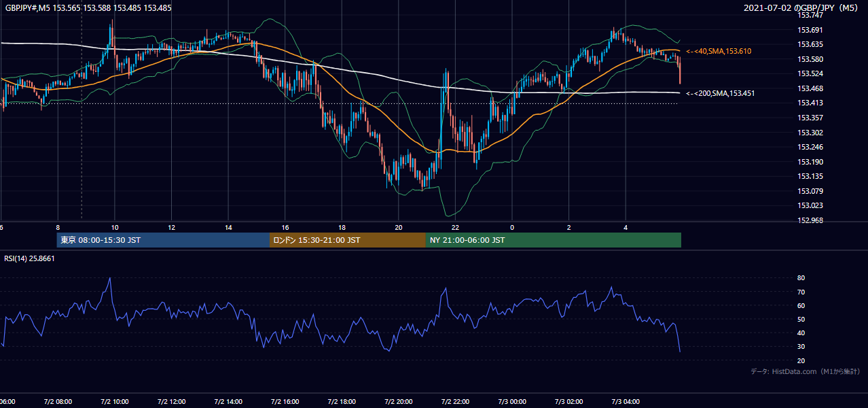Click hour label 22 under price chart

[456, 228]
